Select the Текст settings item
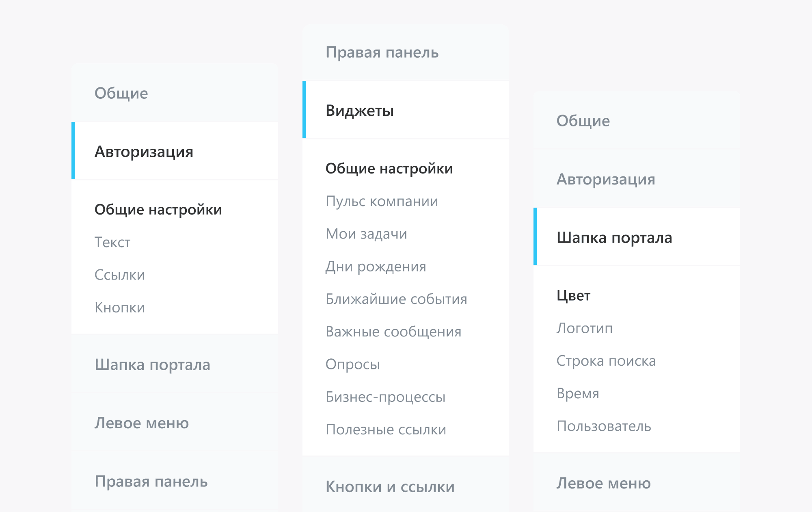The image size is (812, 512). click(112, 242)
